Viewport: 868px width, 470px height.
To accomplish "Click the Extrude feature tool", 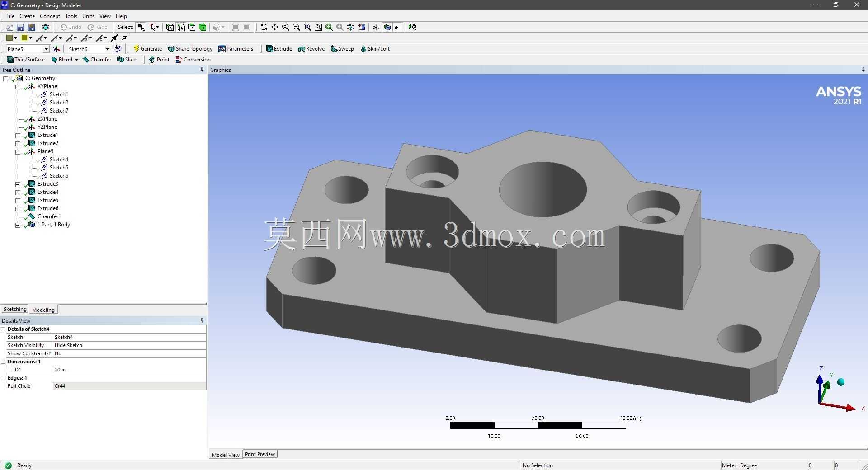I will [279, 49].
